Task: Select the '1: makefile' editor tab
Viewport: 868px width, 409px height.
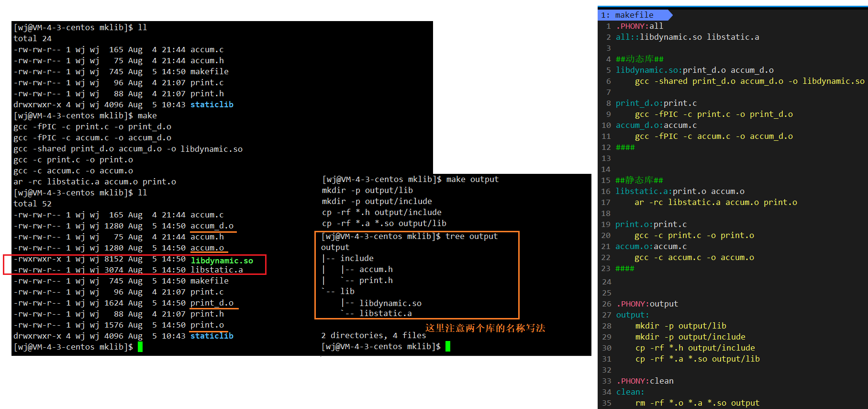Action: [634, 15]
